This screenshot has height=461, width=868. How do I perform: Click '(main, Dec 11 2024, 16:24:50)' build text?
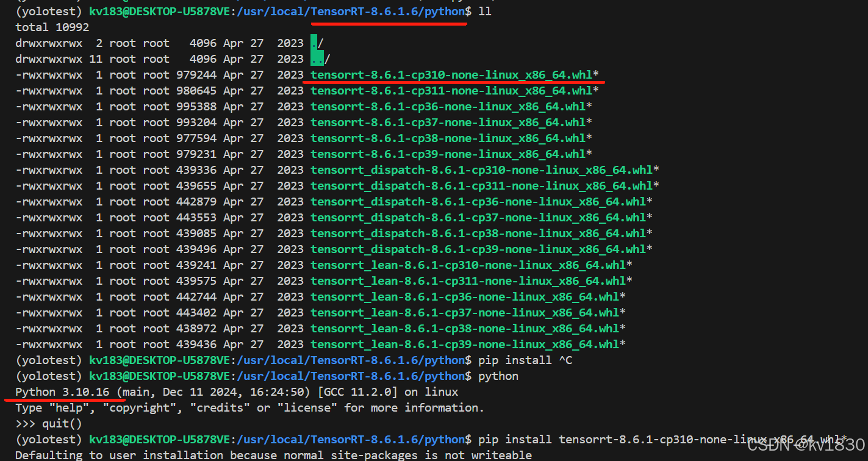214,392
